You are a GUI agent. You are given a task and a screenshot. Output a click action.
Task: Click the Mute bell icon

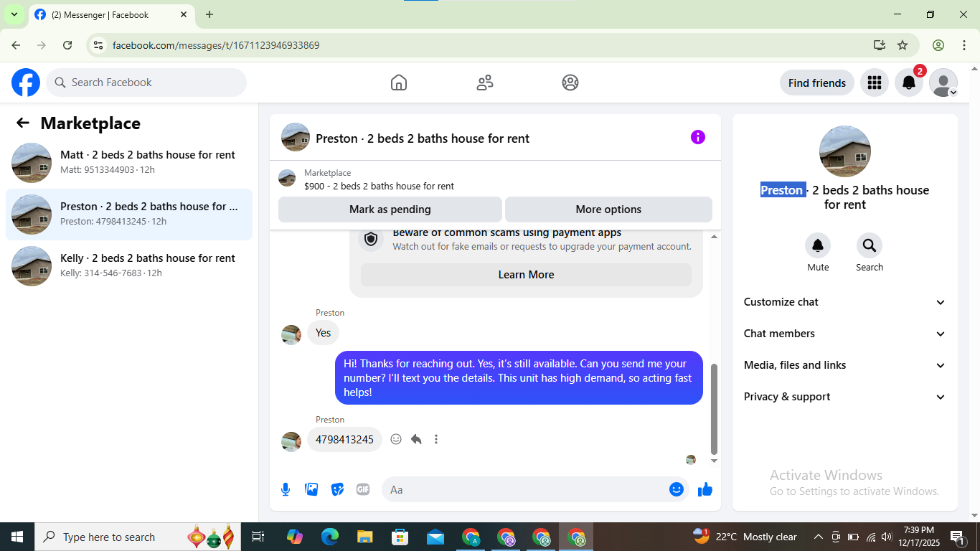tap(818, 246)
